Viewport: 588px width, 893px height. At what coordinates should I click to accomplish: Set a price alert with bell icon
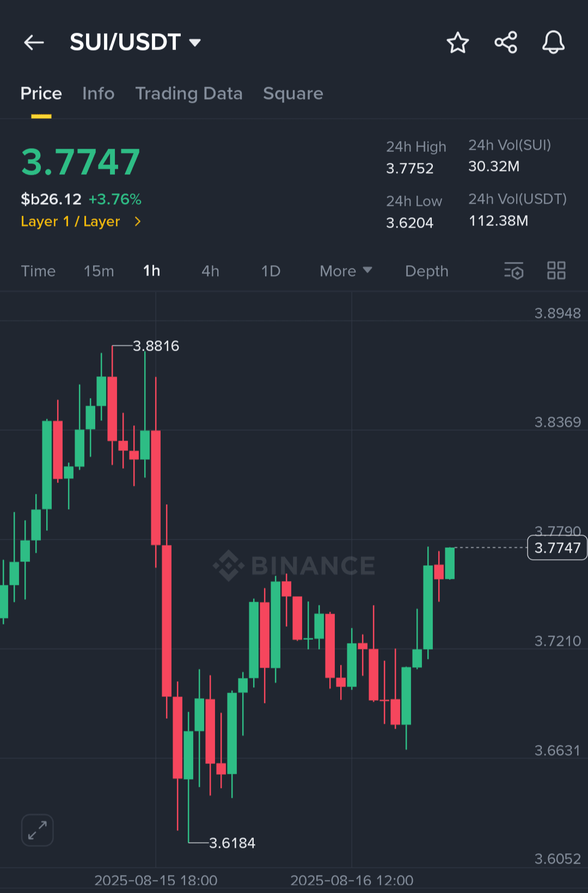tap(553, 42)
